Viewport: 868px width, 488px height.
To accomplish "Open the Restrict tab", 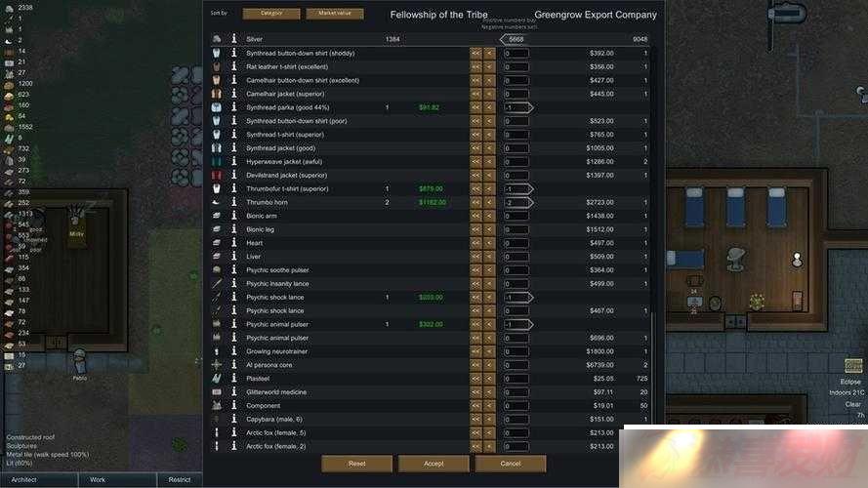I will tap(180, 479).
